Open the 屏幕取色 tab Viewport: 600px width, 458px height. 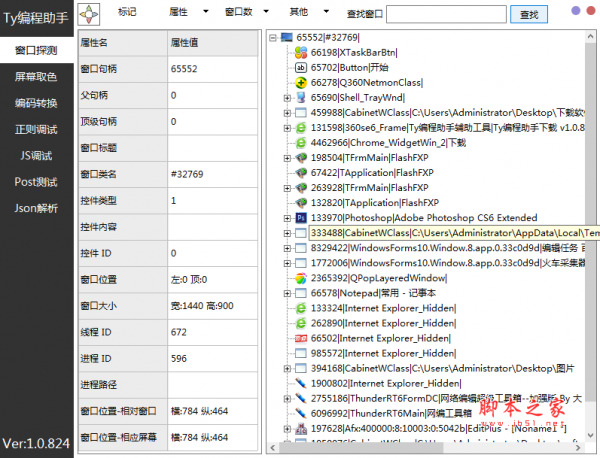point(37,77)
